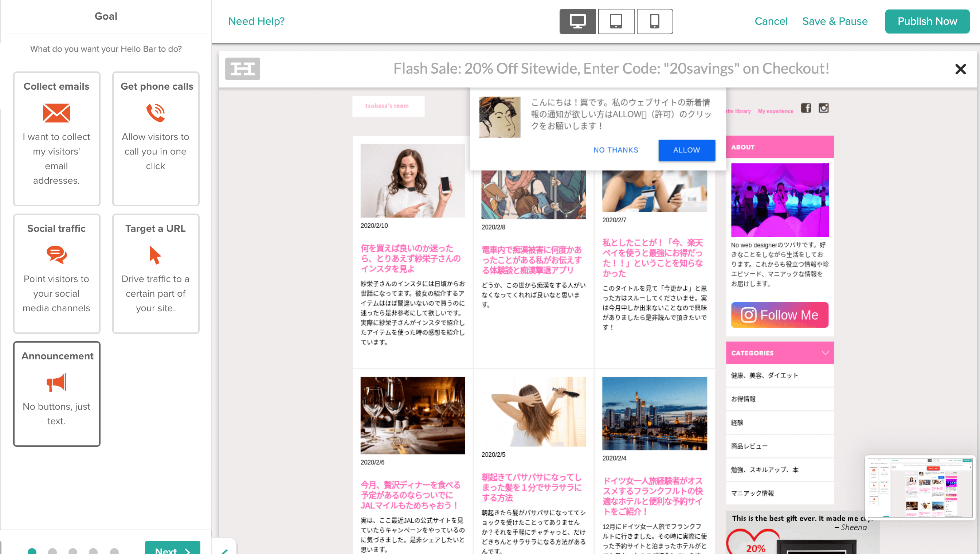
Task: Click NO THANKS in the notification popup
Action: click(616, 150)
